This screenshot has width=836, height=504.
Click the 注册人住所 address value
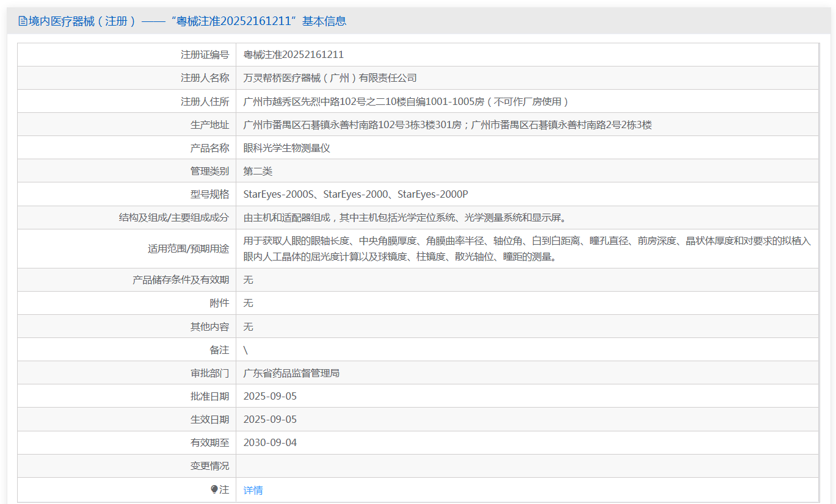tap(406, 101)
